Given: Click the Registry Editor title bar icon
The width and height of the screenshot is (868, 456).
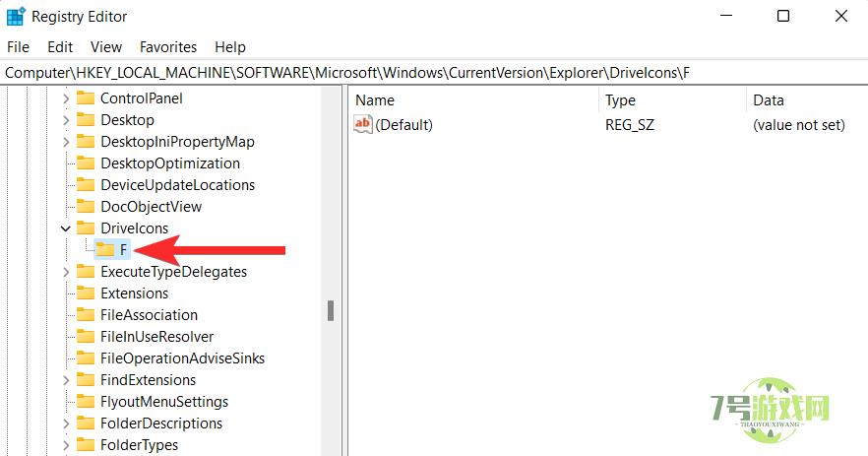Looking at the screenshot, I should pos(16,16).
